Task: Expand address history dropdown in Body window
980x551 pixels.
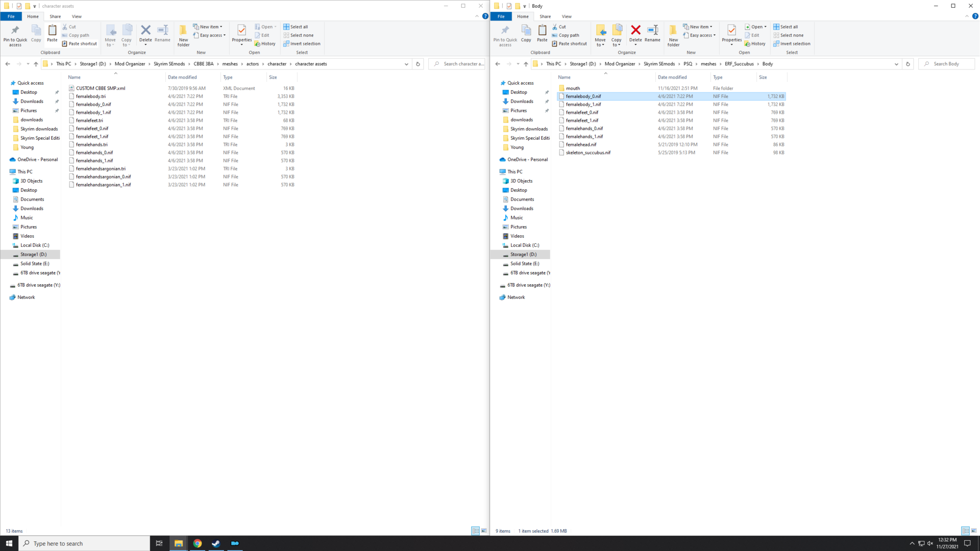Action: click(x=896, y=64)
